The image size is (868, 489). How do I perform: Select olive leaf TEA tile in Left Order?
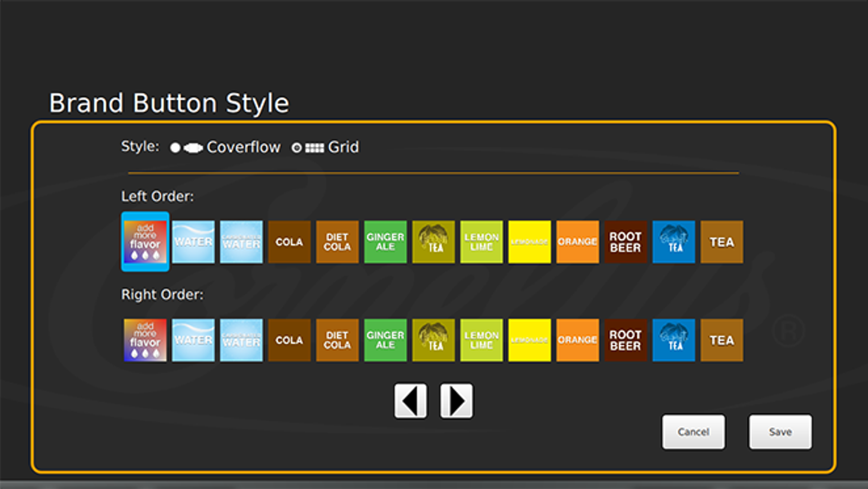click(x=433, y=242)
